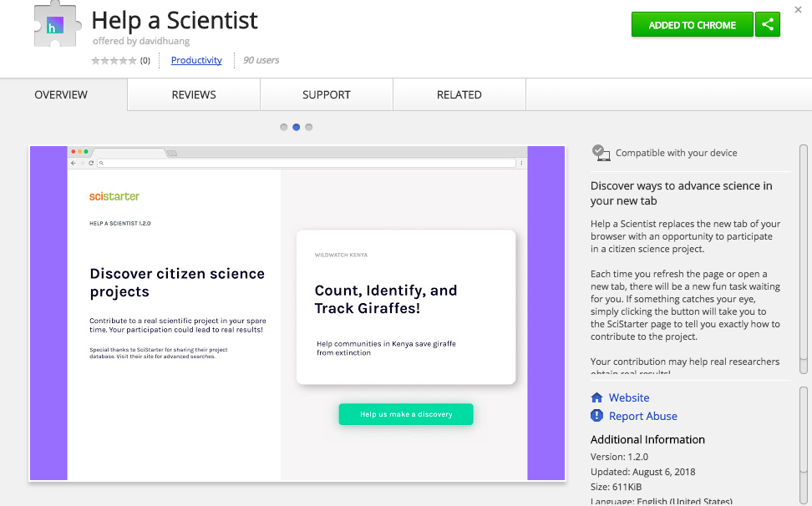Image resolution: width=812 pixels, height=506 pixels.
Task: Click the Additional Information scrollbar
Action: (803, 445)
